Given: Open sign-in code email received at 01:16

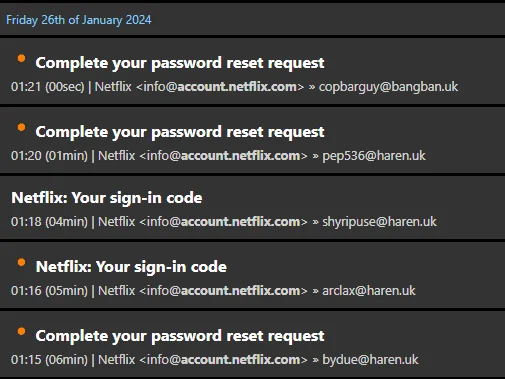Looking at the screenshot, I should click(252, 275).
